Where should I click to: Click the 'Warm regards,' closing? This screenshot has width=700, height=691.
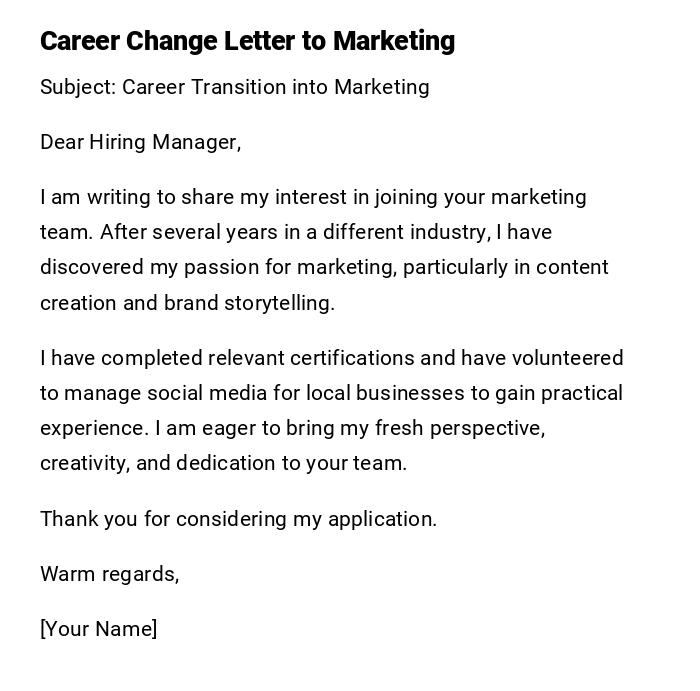109,574
